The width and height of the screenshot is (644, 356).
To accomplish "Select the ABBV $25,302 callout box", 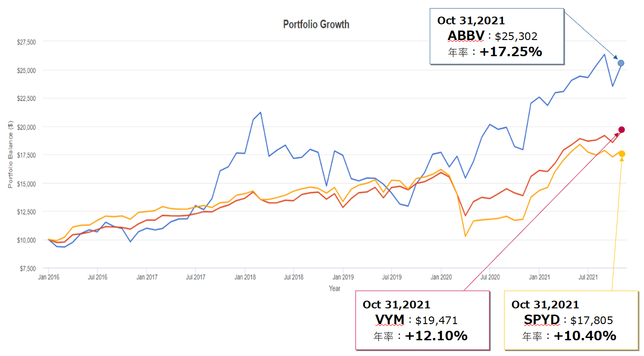I will [497, 36].
